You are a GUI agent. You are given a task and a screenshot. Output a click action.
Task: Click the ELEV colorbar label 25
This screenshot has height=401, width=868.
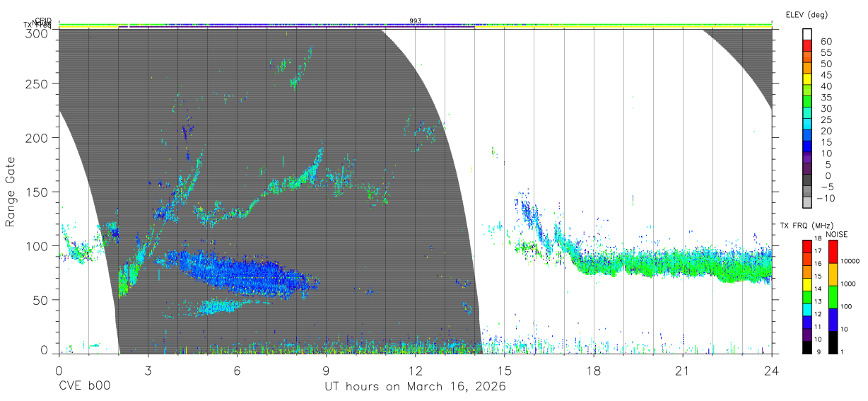click(x=826, y=120)
